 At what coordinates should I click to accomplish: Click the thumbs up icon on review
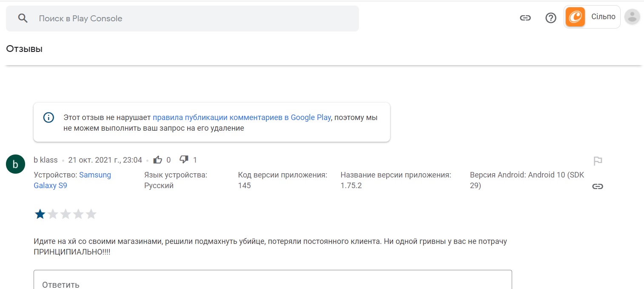click(158, 160)
